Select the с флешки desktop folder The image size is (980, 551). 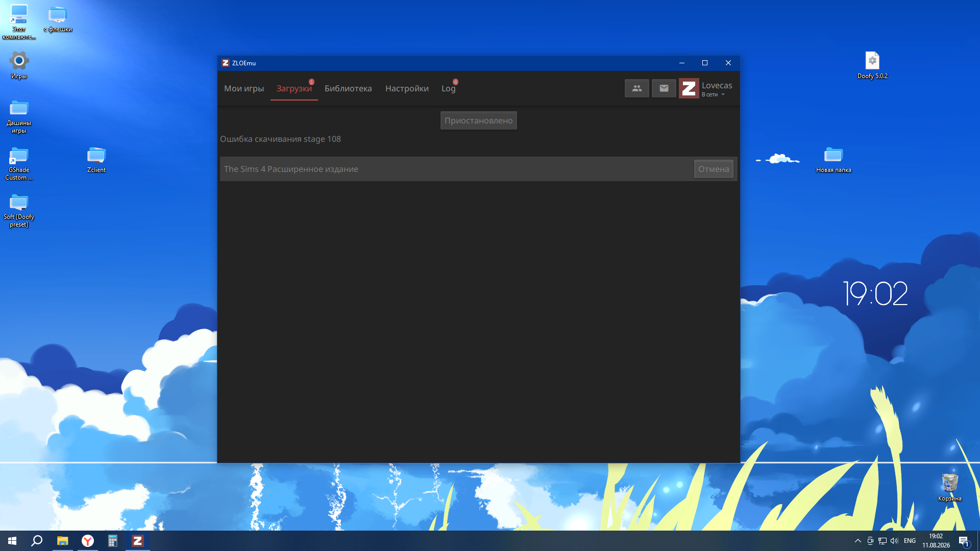pos(58,19)
